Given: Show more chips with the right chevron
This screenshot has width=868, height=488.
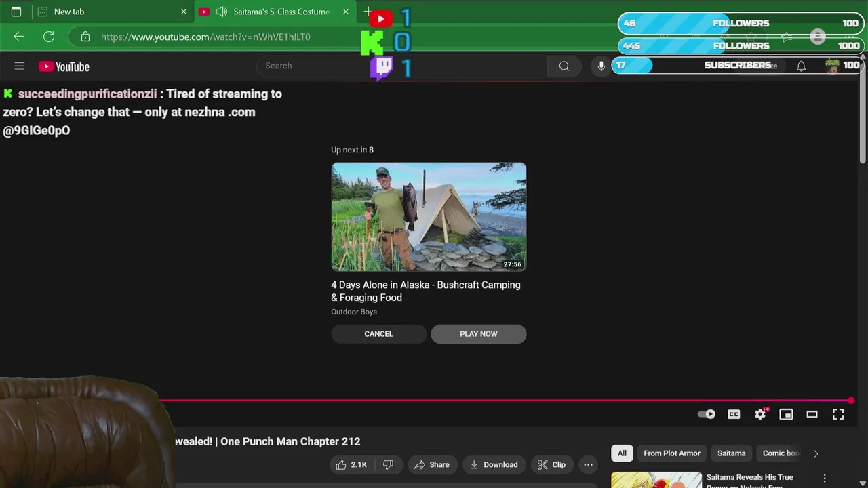Looking at the screenshot, I should point(816,453).
